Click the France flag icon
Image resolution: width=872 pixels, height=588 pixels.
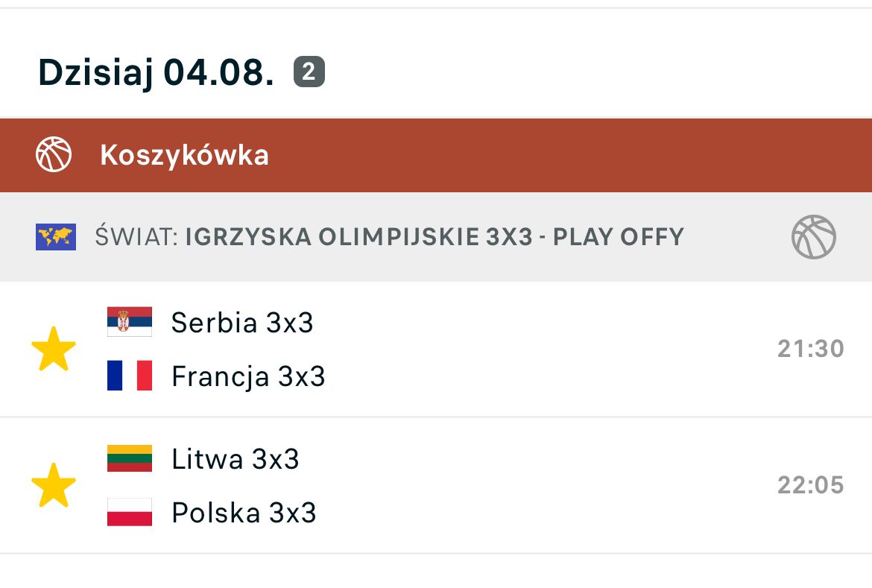coord(130,376)
